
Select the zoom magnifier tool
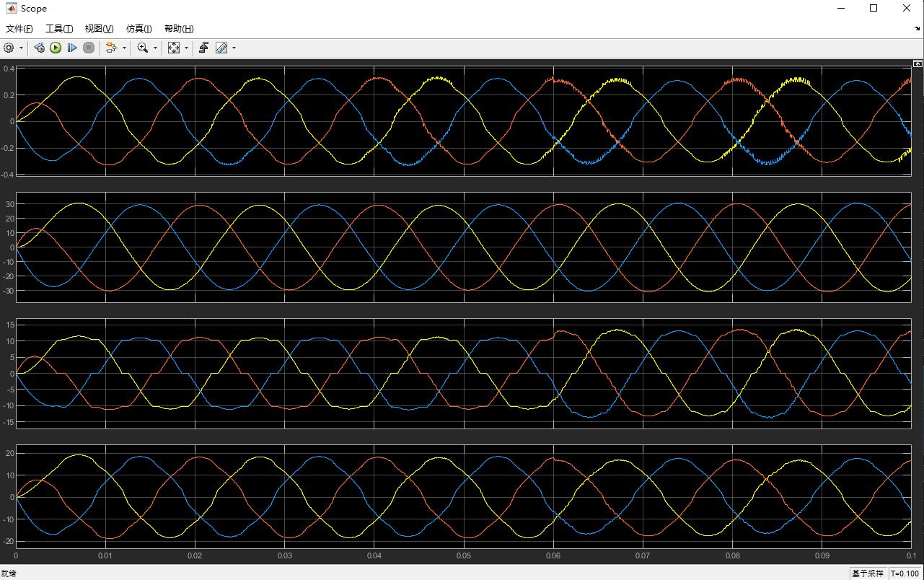coord(143,48)
